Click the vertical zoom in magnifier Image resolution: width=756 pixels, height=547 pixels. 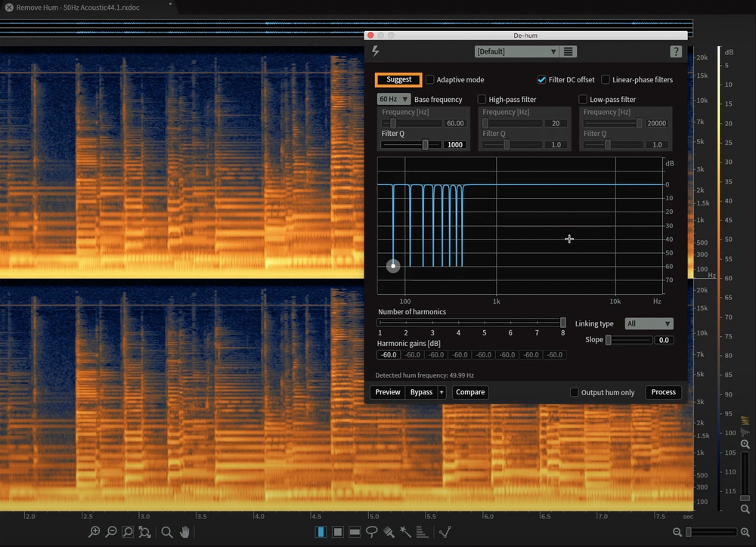pos(745,443)
